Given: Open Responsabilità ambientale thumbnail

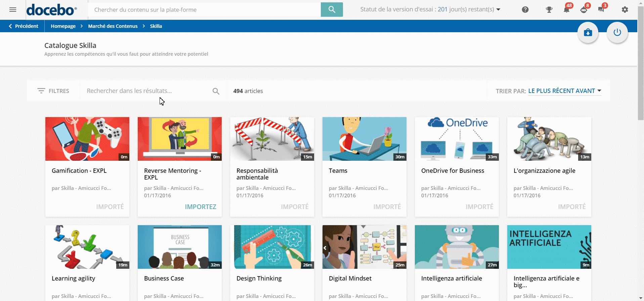Looking at the screenshot, I should pyautogui.click(x=272, y=139).
